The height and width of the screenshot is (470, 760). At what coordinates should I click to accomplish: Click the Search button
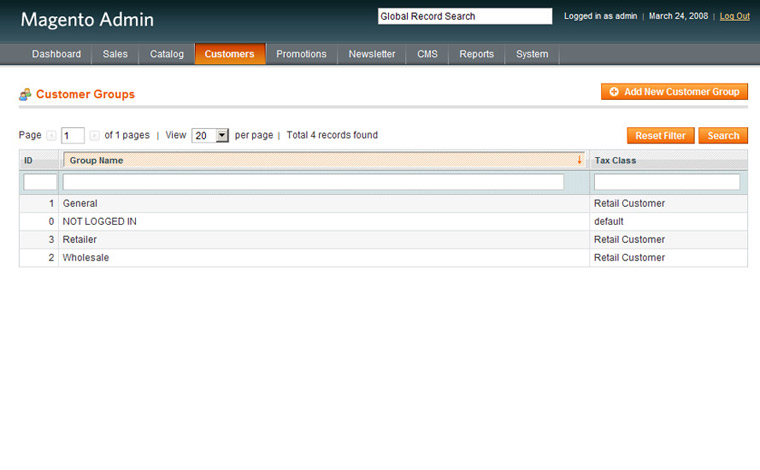[x=723, y=136]
